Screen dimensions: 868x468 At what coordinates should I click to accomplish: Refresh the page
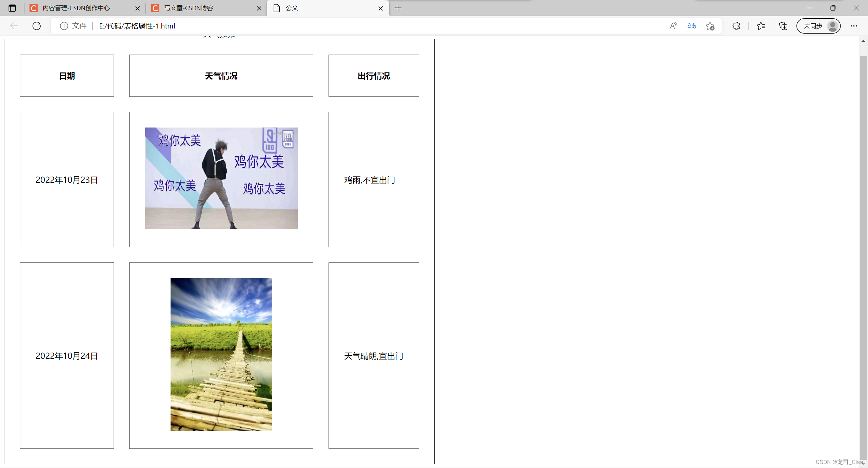[37, 26]
